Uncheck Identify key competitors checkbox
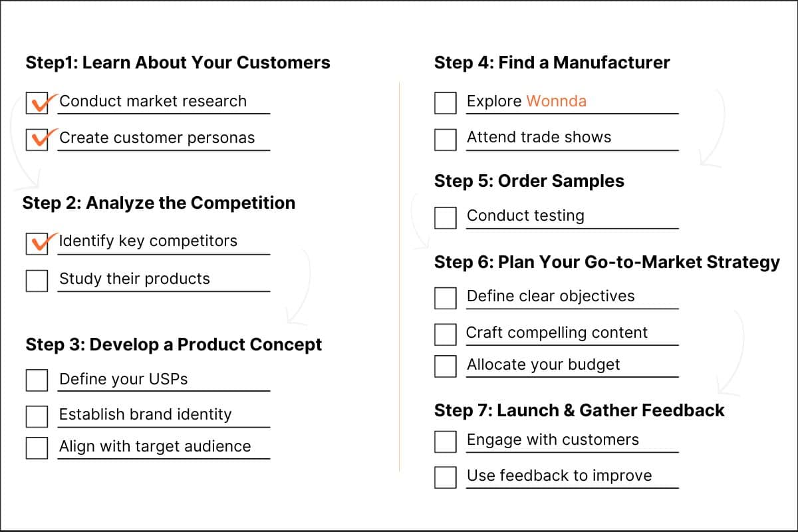This screenshot has height=532, width=798. click(x=37, y=243)
